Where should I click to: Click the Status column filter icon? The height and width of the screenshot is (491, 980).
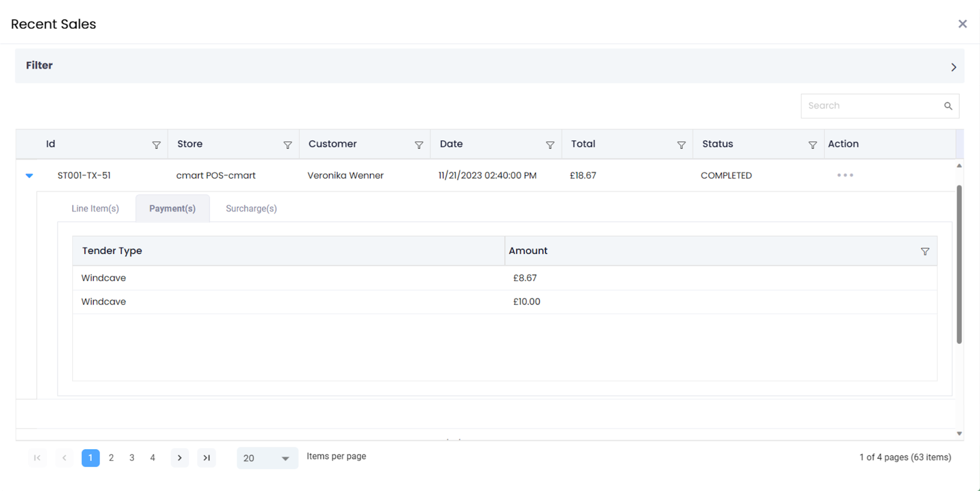coord(812,145)
